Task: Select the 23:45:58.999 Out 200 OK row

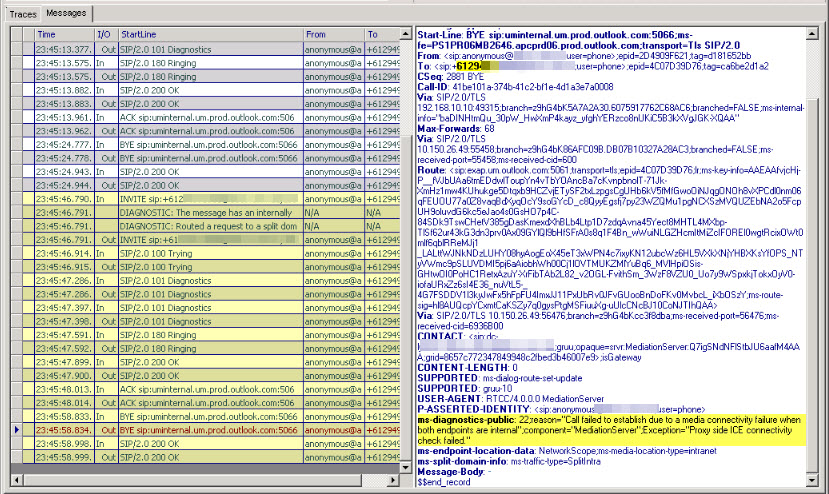Action: (x=206, y=458)
